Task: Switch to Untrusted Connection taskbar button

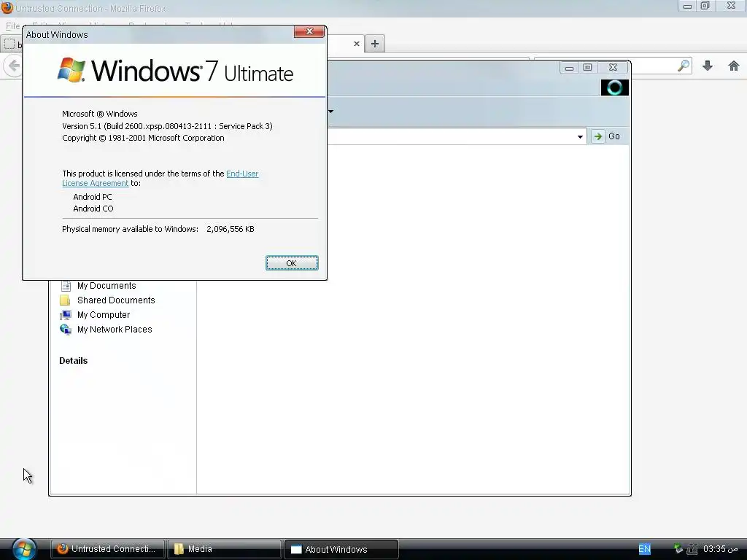Action: (108, 549)
